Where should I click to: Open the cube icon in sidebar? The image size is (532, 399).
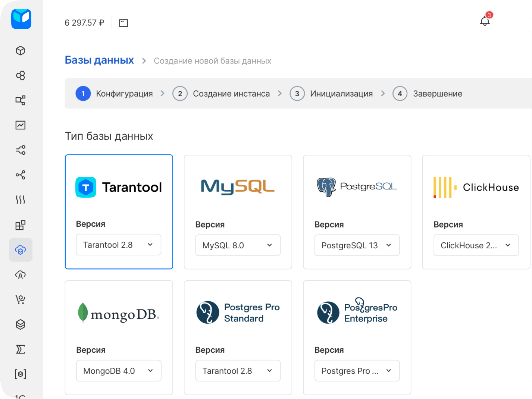point(21,50)
